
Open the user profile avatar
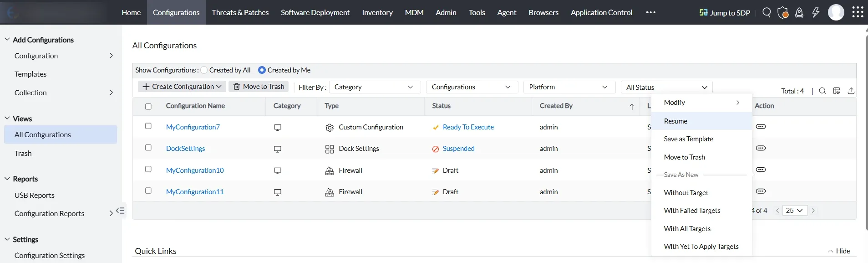click(836, 12)
